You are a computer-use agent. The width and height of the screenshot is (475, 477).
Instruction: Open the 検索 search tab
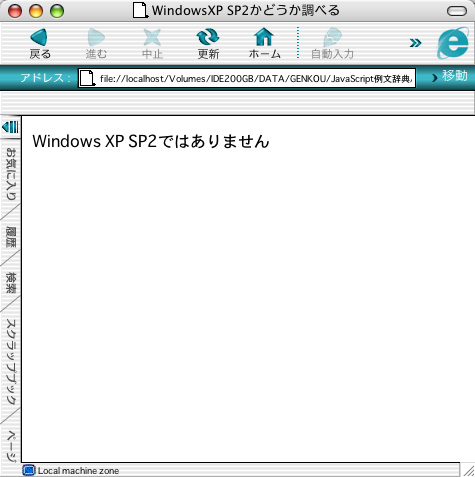[11, 283]
